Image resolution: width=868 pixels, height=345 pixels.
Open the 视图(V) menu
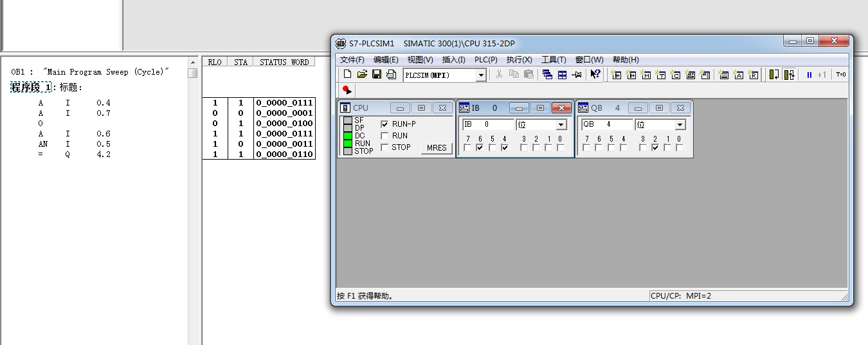[x=420, y=60]
